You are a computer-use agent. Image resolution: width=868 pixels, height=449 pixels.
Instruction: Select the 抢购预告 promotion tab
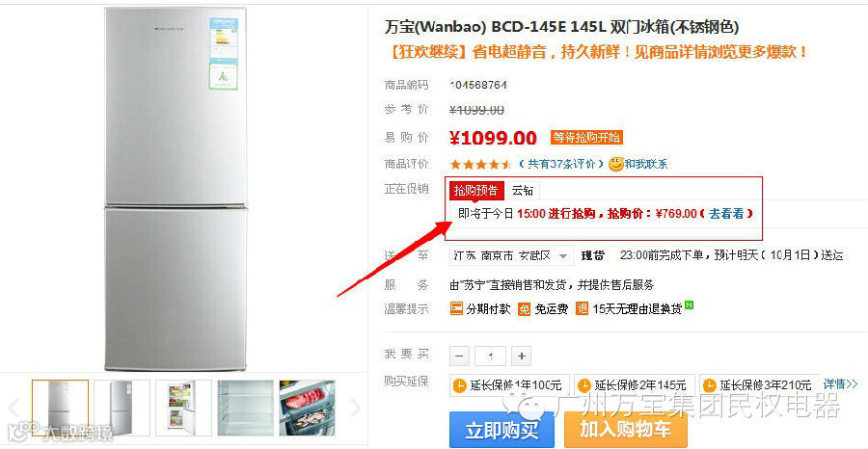pos(476,191)
